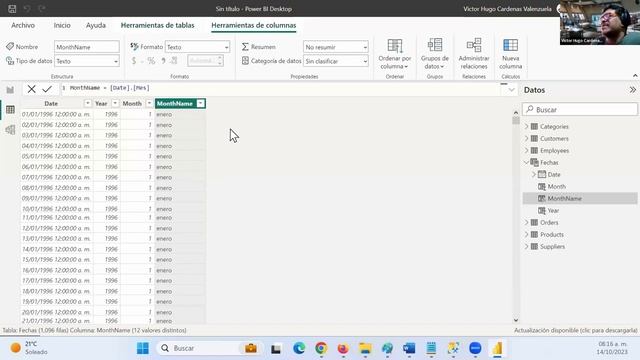Image resolution: width=640 pixels, height=360 pixels.
Task: Click Actualización disponible status link
Action: click(576, 330)
